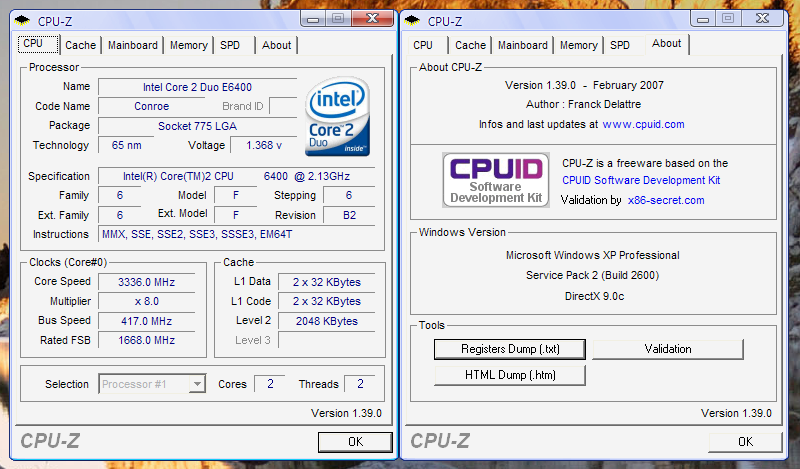Image resolution: width=800 pixels, height=469 pixels.
Task: Open the CPUID Software Development Kit link
Action: [641, 180]
